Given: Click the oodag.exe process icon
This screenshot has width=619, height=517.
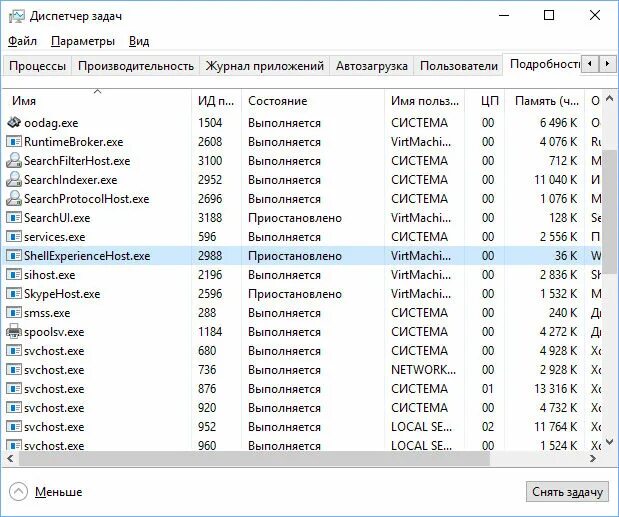Looking at the screenshot, I should point(14,123).
